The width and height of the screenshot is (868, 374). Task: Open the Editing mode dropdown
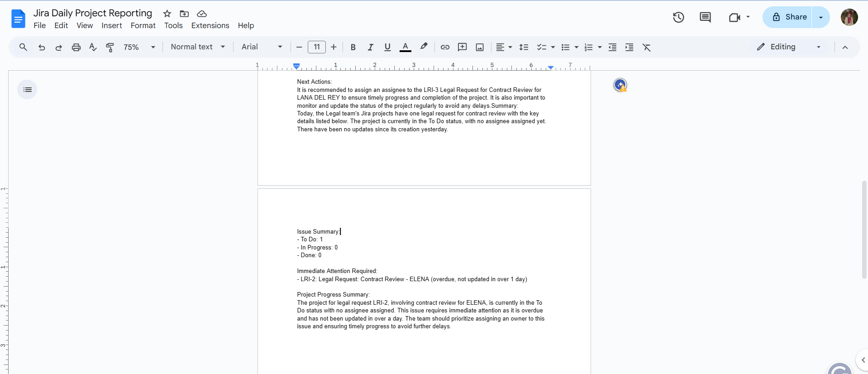(x=789, y=47)
